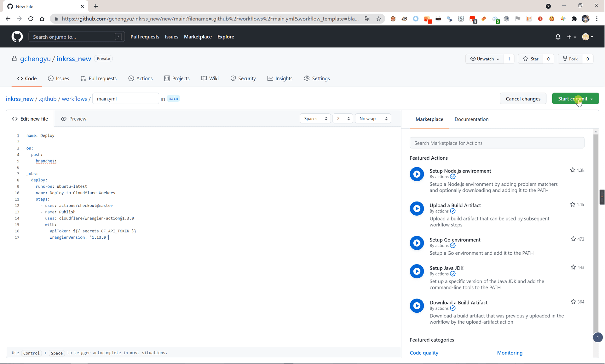Open the indent mode Spaces dropdown

pyautogui.click(x=315, y=119)
